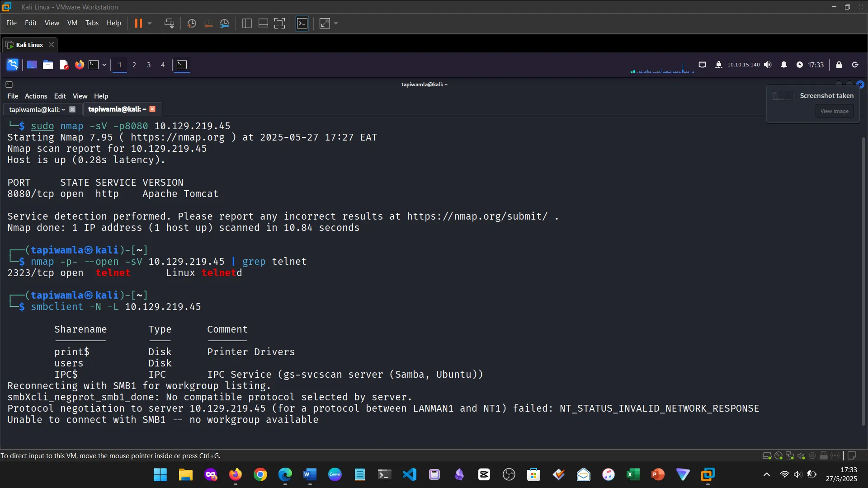Open the file manager from the Kali panel
Viewport: 868px width, 488px height.
(x=47, y=65)
